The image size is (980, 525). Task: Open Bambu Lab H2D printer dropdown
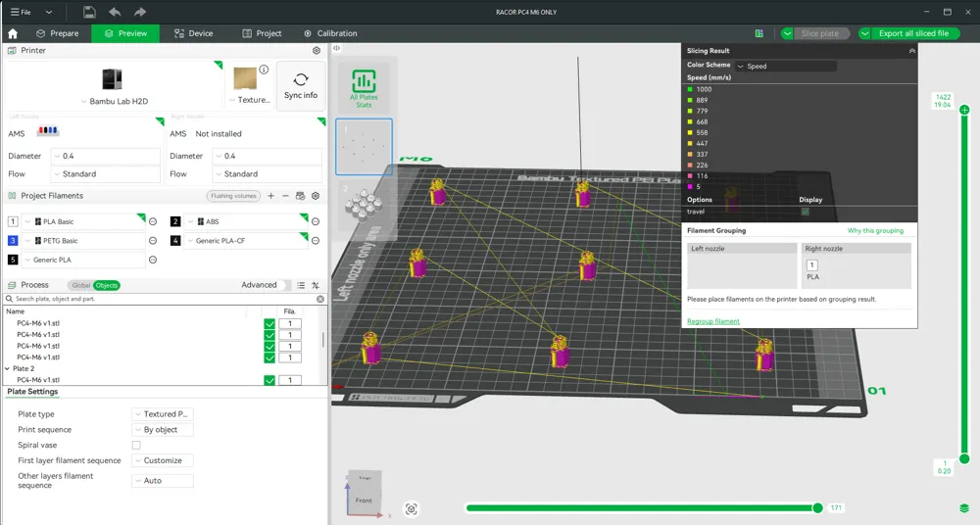(x=115, y=101)
